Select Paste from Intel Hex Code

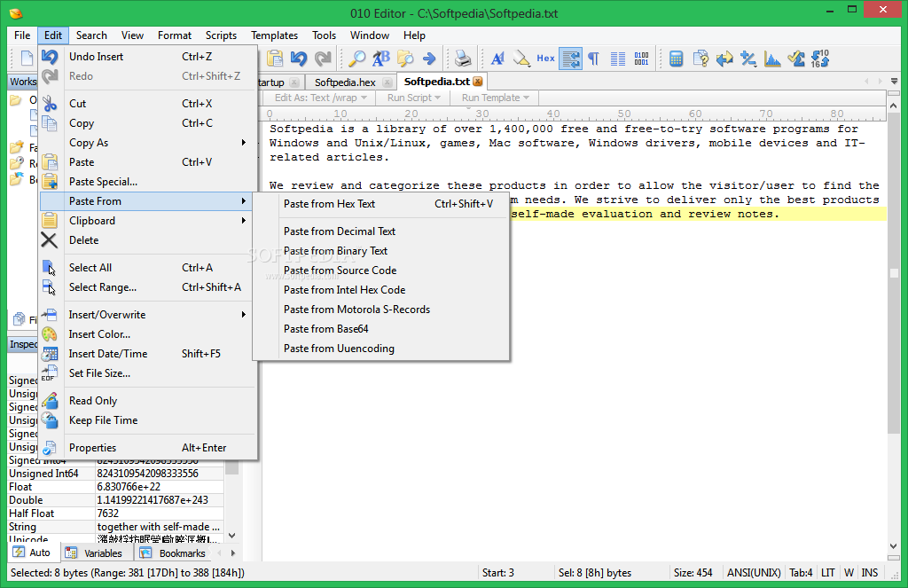pyautogui.click(x=381, y=290)
